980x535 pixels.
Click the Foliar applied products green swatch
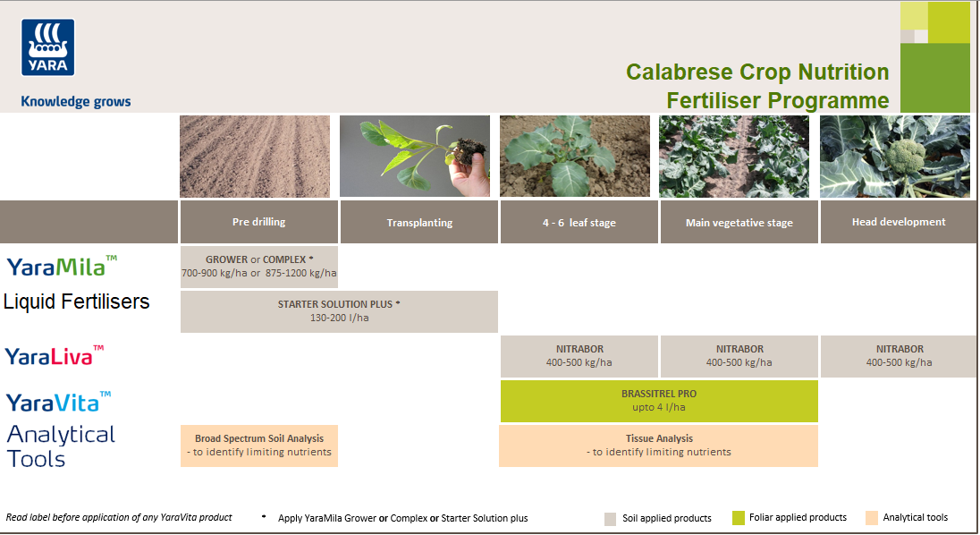click(x=739, y=518)
